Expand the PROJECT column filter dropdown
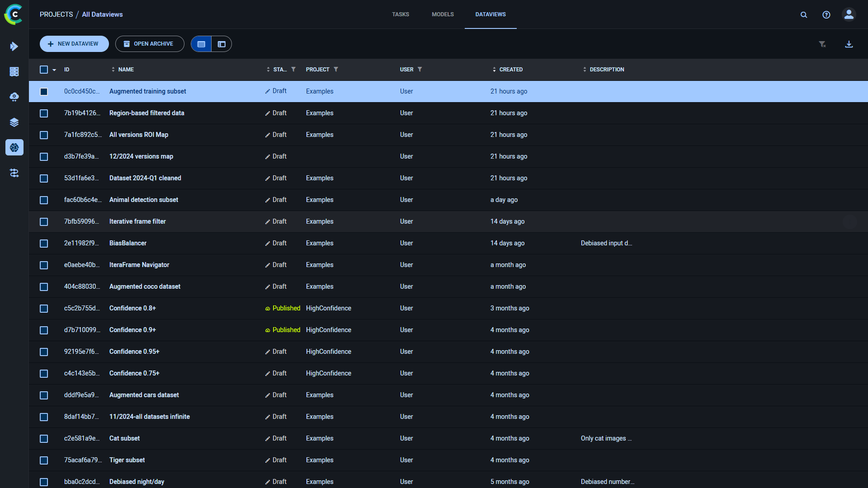Viewport: 868px width, 488px height. pos(337,69)
